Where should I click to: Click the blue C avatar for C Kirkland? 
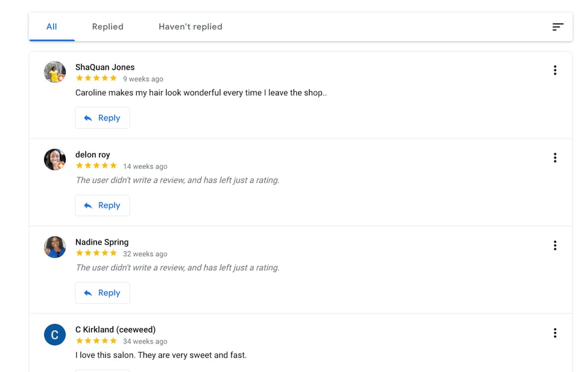[55, 335]
